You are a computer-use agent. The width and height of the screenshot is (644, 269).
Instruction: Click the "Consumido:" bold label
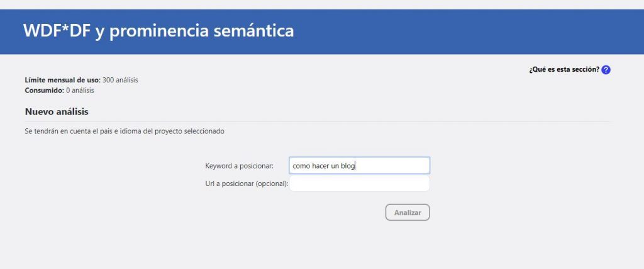pos(45,91)
